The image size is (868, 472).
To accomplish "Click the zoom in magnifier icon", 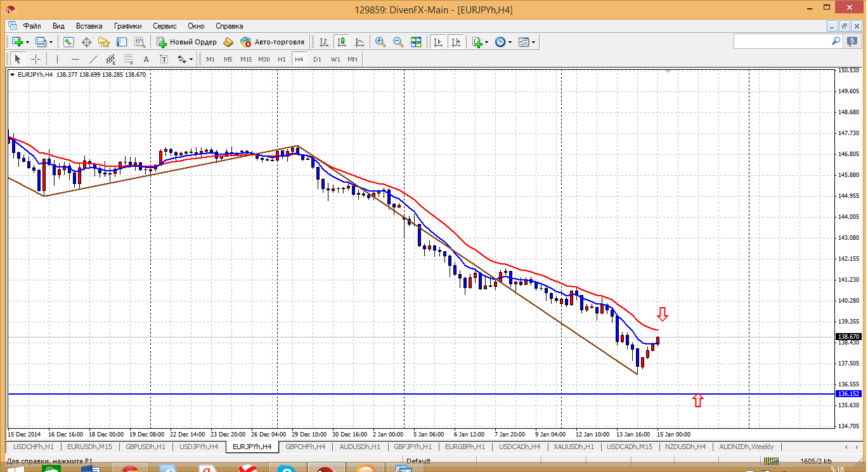I will (380, 42).
